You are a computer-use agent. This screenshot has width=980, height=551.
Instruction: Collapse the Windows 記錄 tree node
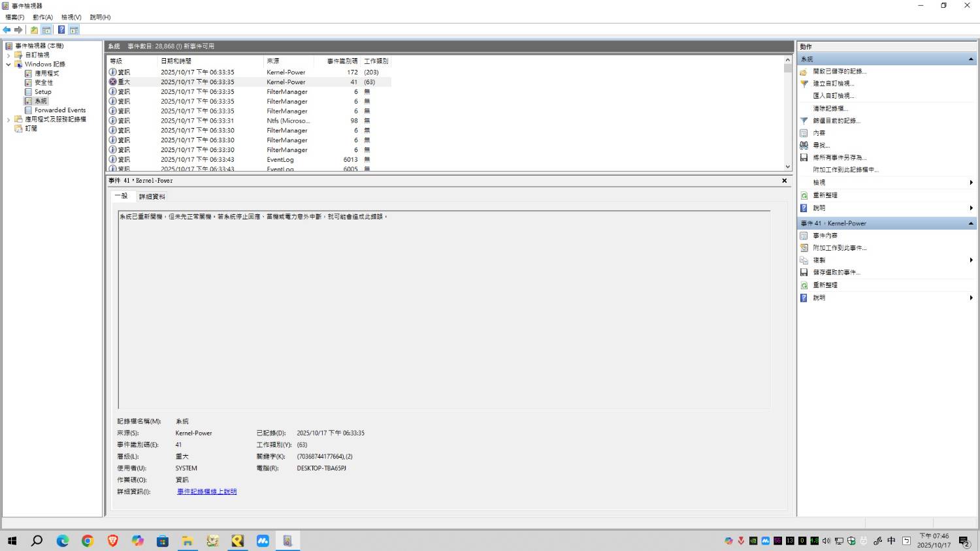click(8, 65)
